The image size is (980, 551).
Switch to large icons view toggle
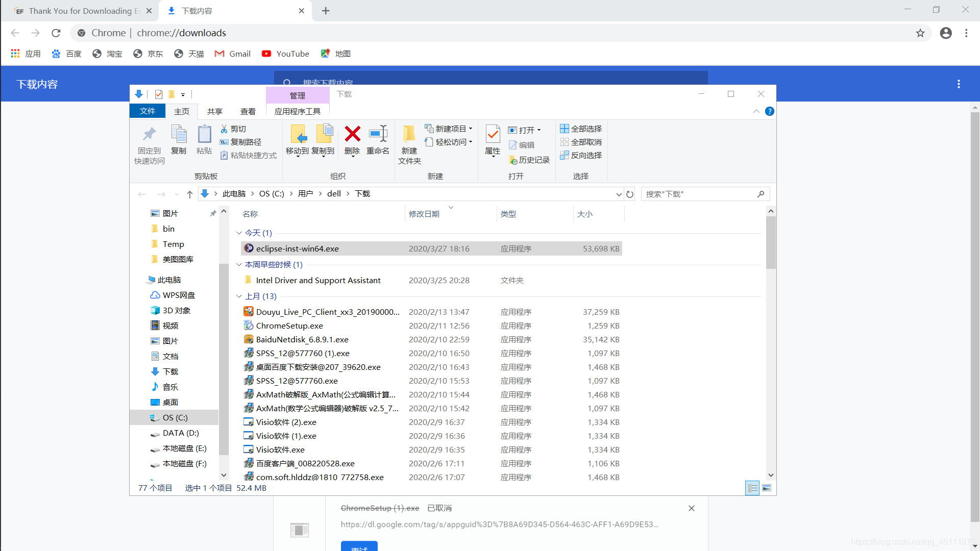click(x=767, y=488)
